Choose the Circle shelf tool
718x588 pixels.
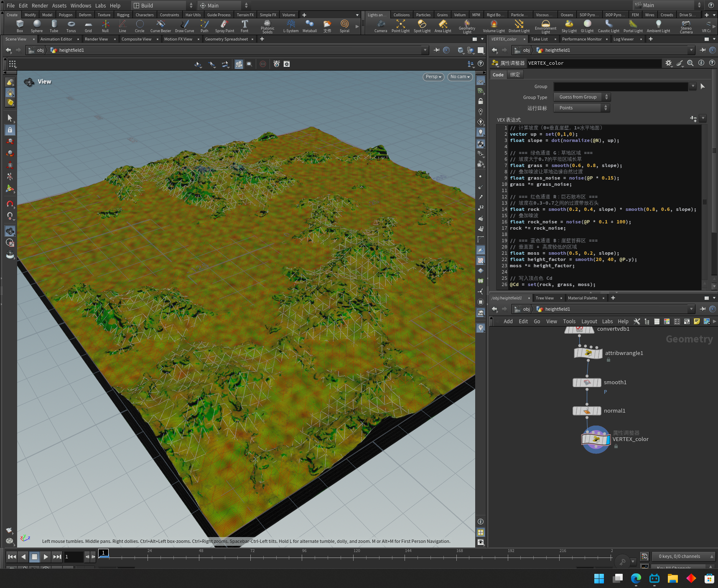pos(140,26)
